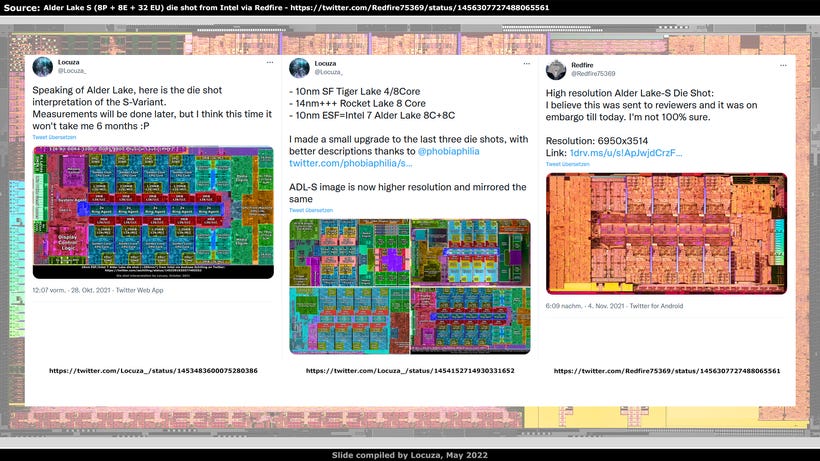Open the bottom-left die shot in the four-image grid
This screenshot has height=461, width=820.
[x=349, y=320]
